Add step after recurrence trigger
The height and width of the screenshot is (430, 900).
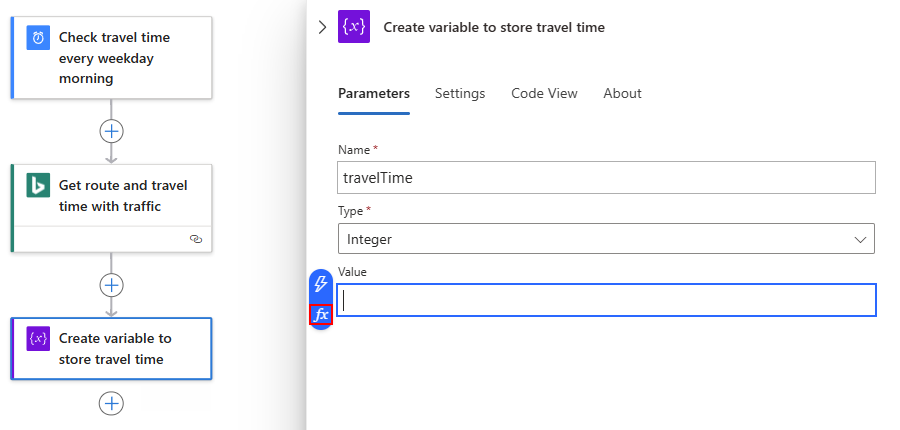111,131
